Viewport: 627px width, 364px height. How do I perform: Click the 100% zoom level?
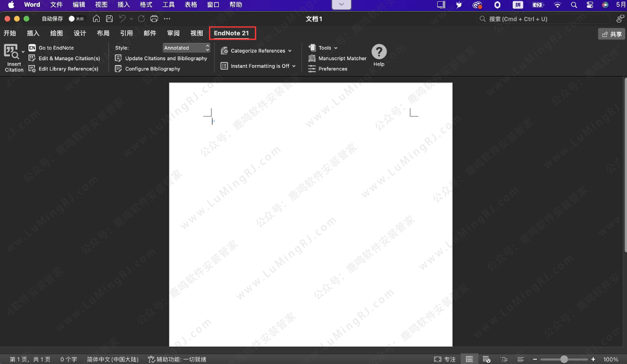tap(611, 359)
